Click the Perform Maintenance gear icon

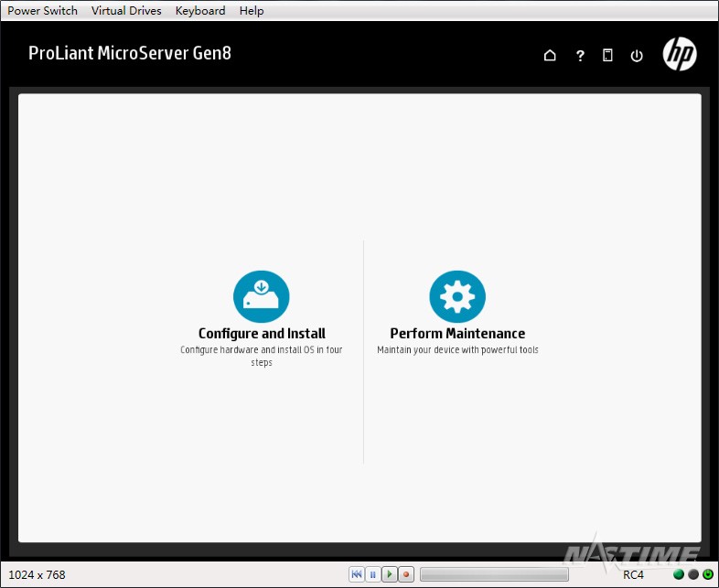pos(457,296)
